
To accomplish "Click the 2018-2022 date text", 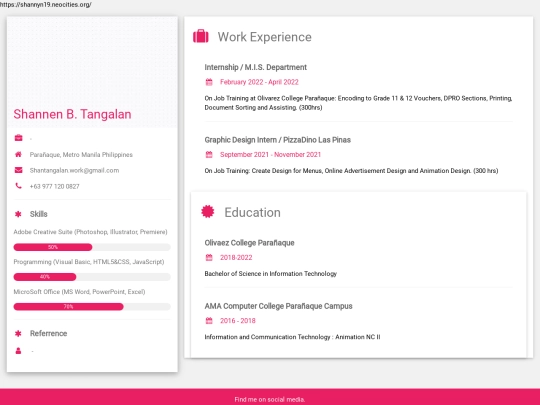I will [236, 258].
